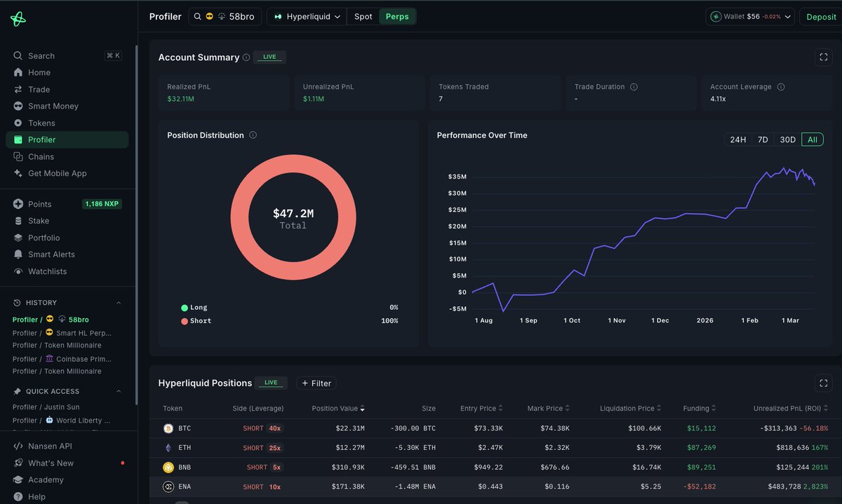Select 24H performance range
This screenshot has height=504, width=842.
(738, 139)
